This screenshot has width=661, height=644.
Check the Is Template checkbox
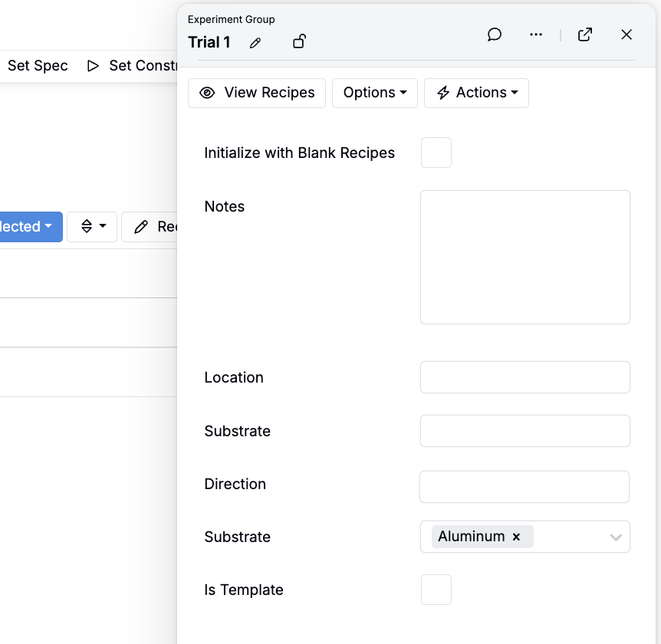click(x=436, y=590)
